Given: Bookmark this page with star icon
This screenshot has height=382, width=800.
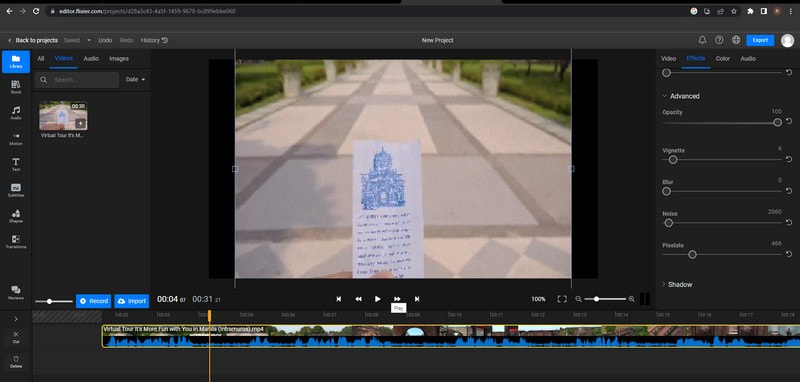Looking at the screenshot, I should [x=734, y=11].
